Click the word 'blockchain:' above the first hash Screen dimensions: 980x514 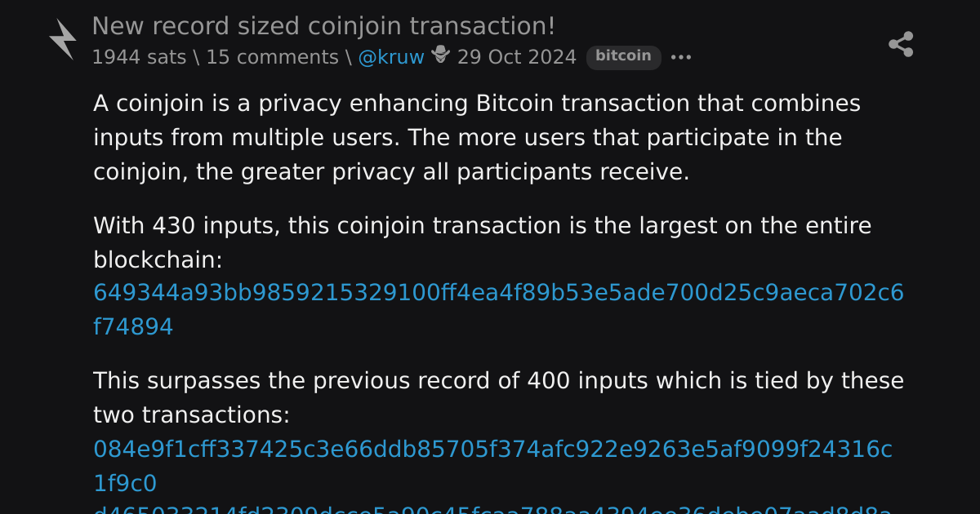point(158,260)
